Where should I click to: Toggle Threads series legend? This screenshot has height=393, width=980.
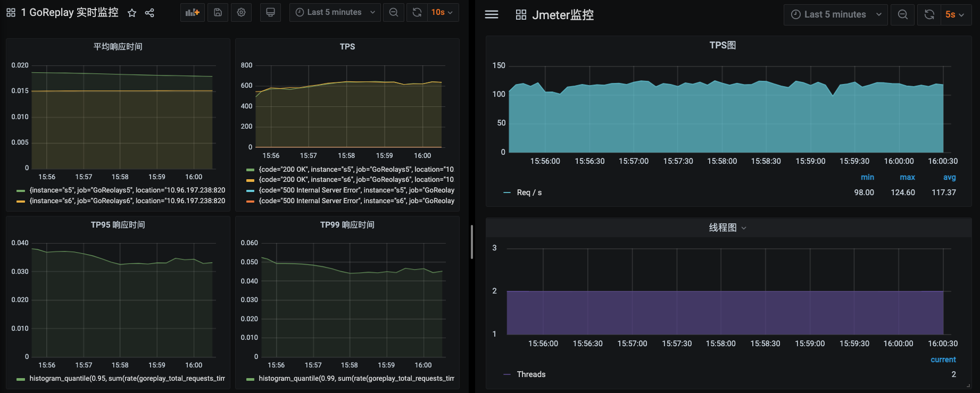click(x=531, y=374)
